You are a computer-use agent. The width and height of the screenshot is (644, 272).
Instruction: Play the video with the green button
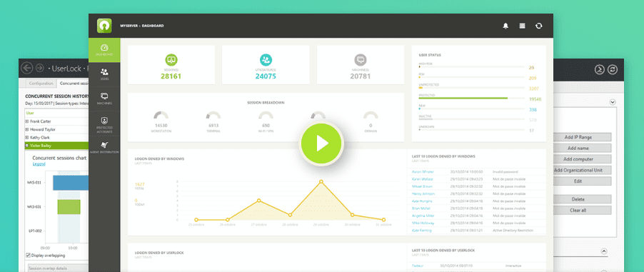[x=321, y=143]
